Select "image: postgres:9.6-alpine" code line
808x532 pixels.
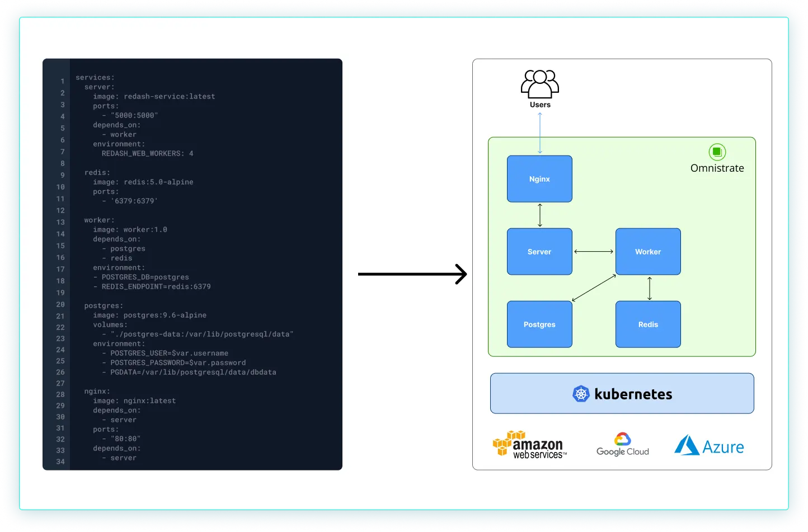tap(149, 316)
